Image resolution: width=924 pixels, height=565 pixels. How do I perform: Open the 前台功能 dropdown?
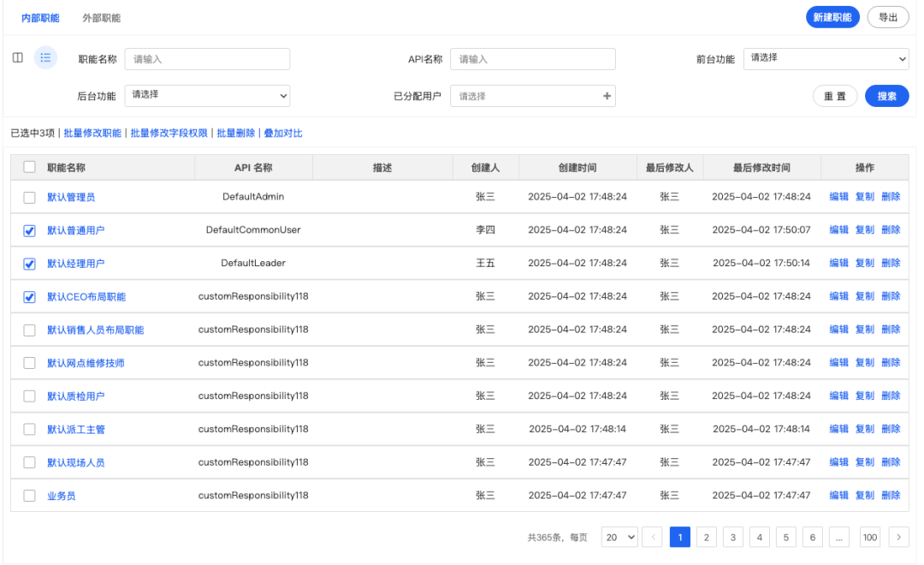826,59
